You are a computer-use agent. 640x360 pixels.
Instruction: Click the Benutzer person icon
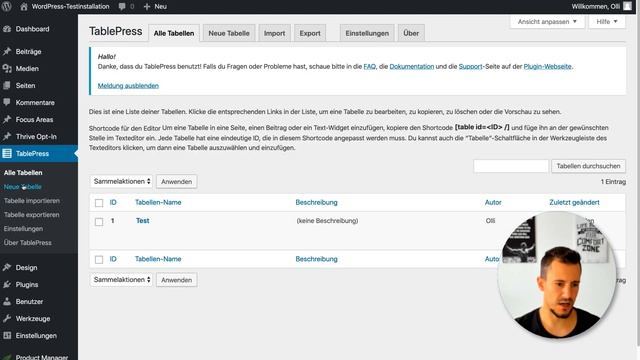(7, 302)
